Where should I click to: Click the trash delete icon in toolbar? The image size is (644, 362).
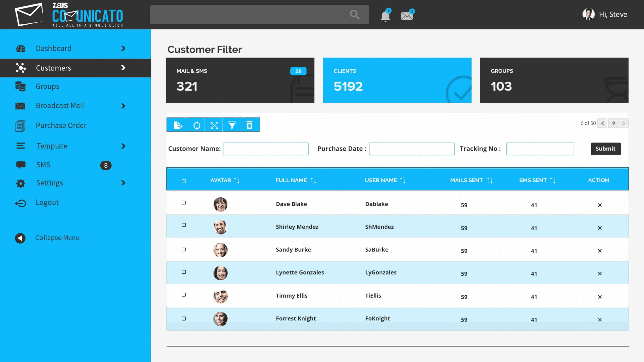click(x=249, y=125)
